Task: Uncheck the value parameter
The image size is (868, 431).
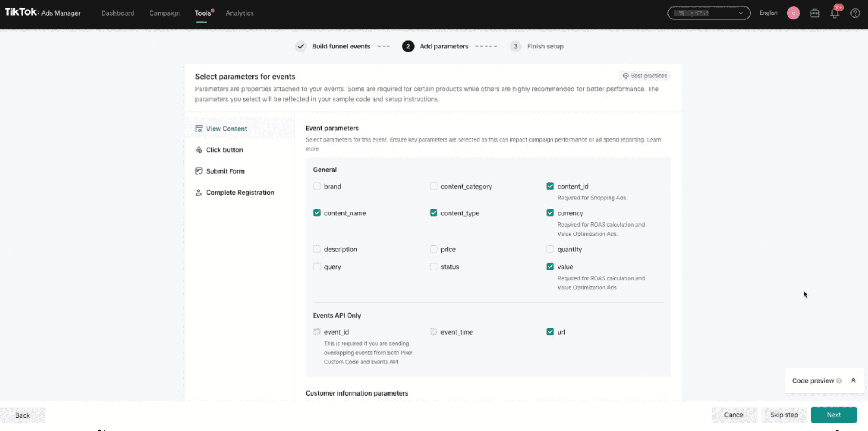Action: coord(550,267)
